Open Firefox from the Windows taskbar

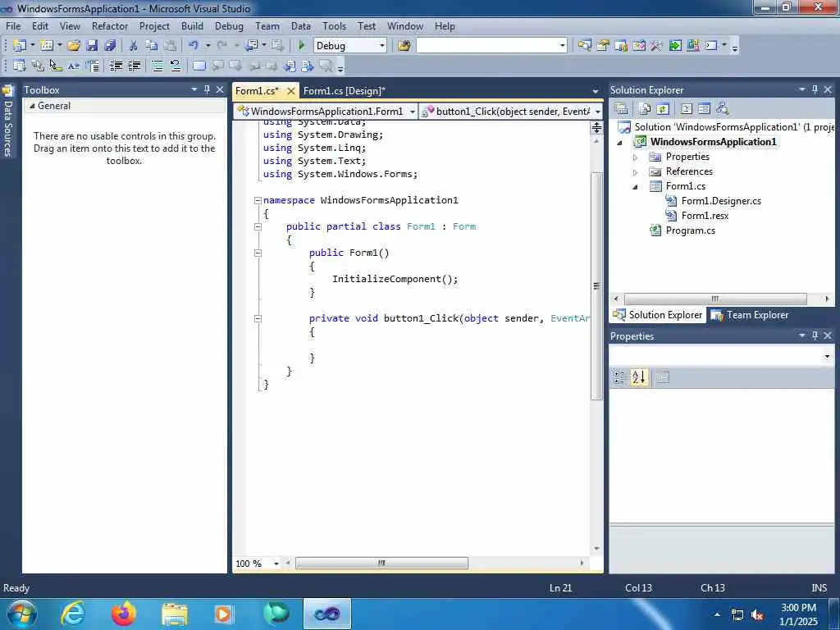pos(124,614)
